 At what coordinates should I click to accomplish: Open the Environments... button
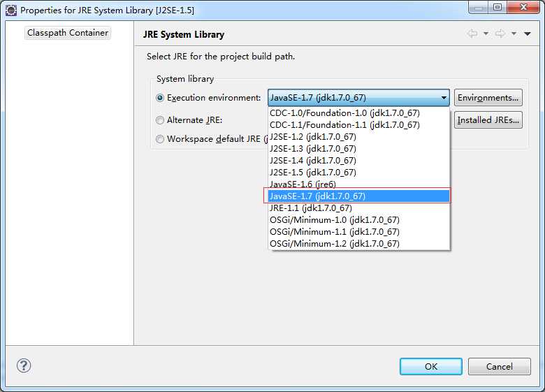click(x=488, y=98)
